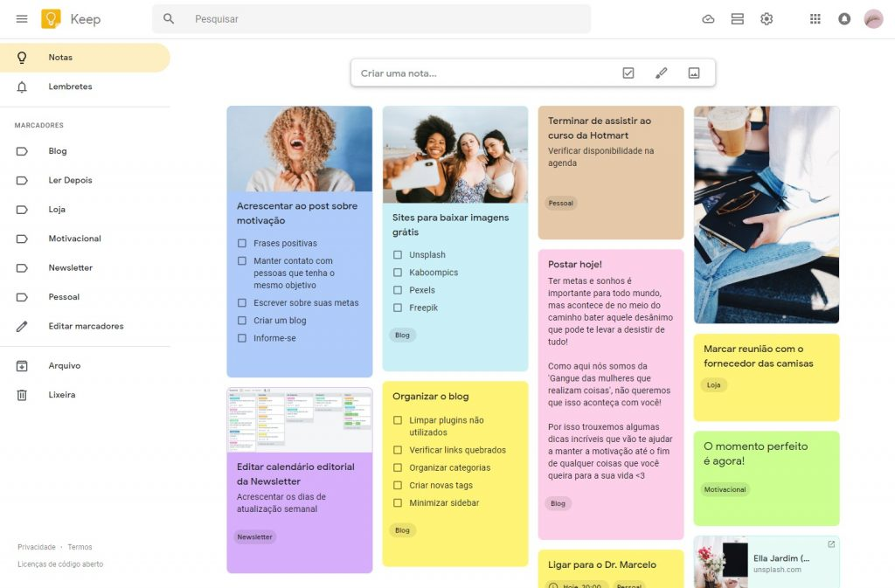
Task: Open the 'Privacidade' link
Action: [x=37, y=546]
